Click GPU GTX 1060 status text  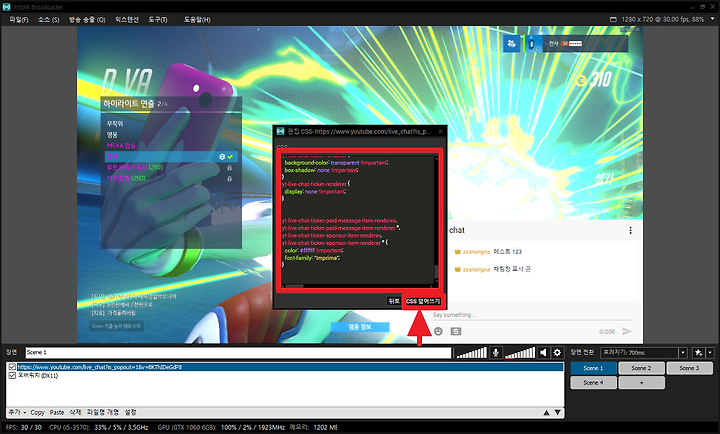point(221,427)
